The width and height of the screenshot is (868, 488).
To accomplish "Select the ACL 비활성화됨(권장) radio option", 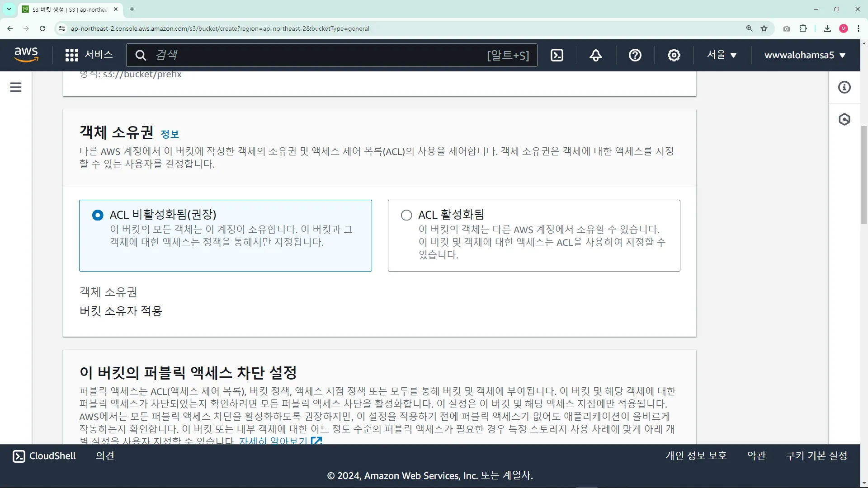I will (x=98, y=215).
